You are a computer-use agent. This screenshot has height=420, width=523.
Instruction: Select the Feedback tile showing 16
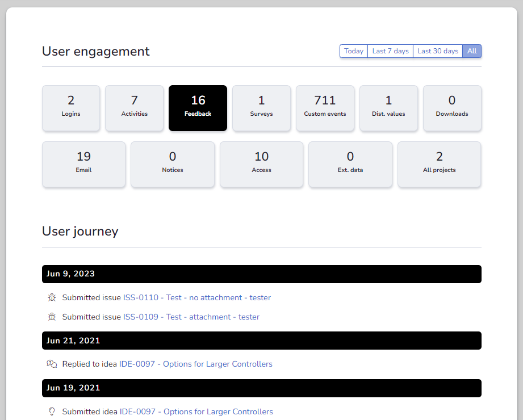click(198, 108)
